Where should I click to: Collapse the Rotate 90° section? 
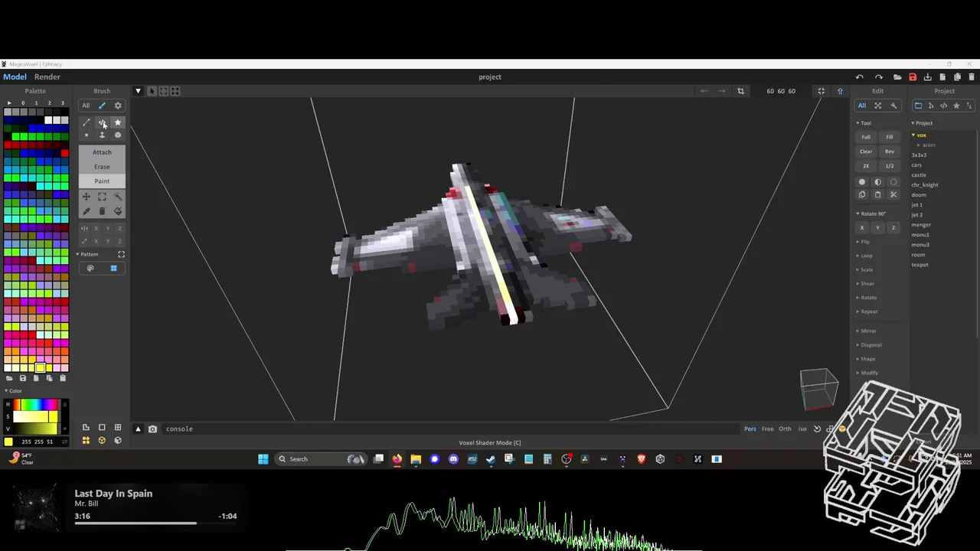(871, 214)
